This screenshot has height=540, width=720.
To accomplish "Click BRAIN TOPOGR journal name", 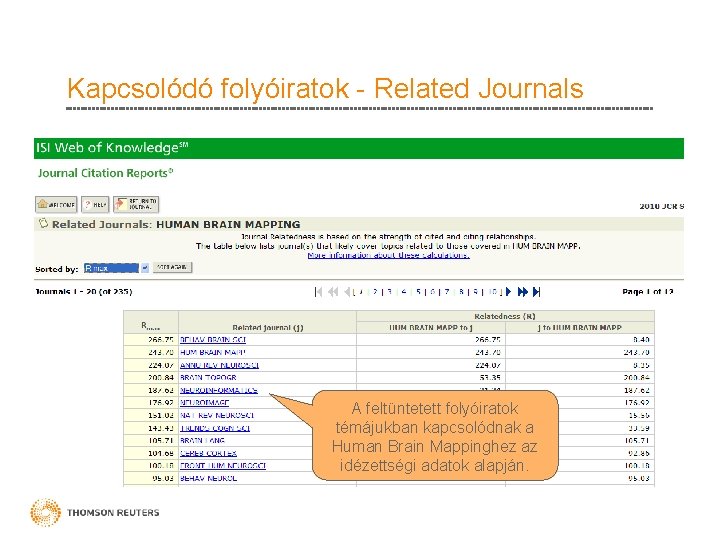I will (x=208, y=377).
